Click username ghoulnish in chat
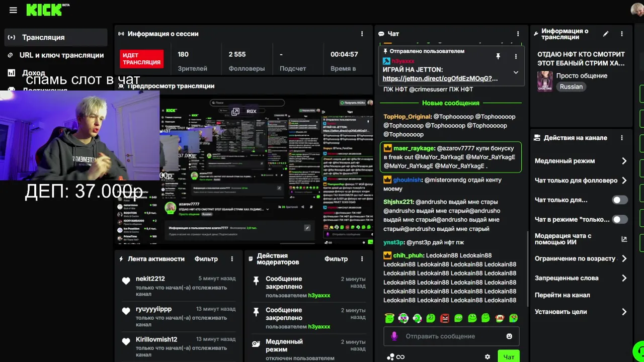Viewport: 644px width, 362px height. (x=407, y=180)
